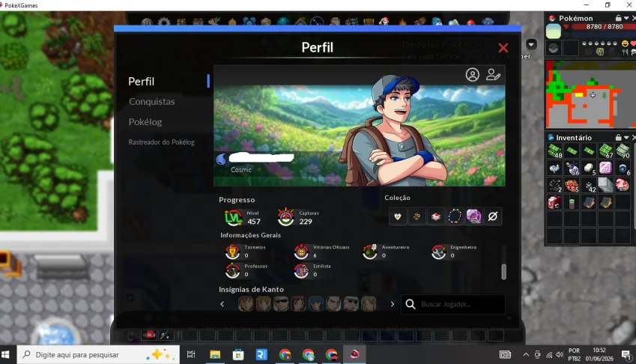Open Microsoft Store from the taskbar
The height and width of the screenshot is (364, 636).
coord(238,355)
